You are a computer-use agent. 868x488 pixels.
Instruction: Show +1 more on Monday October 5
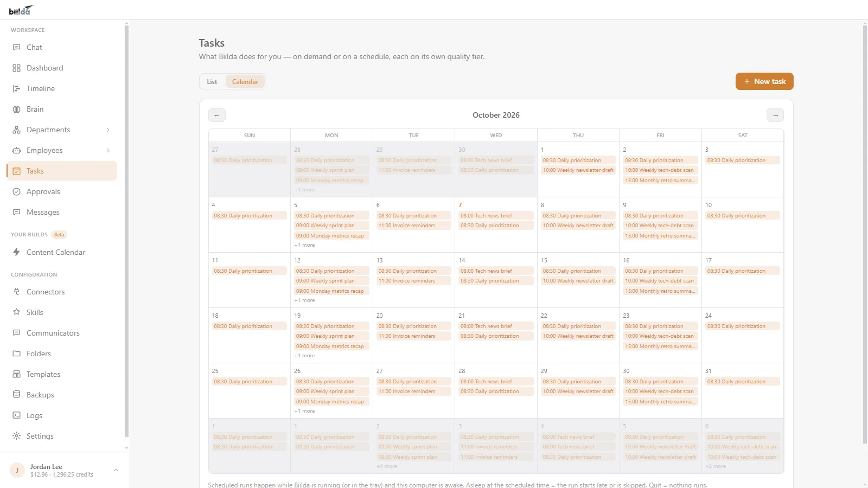304,245
